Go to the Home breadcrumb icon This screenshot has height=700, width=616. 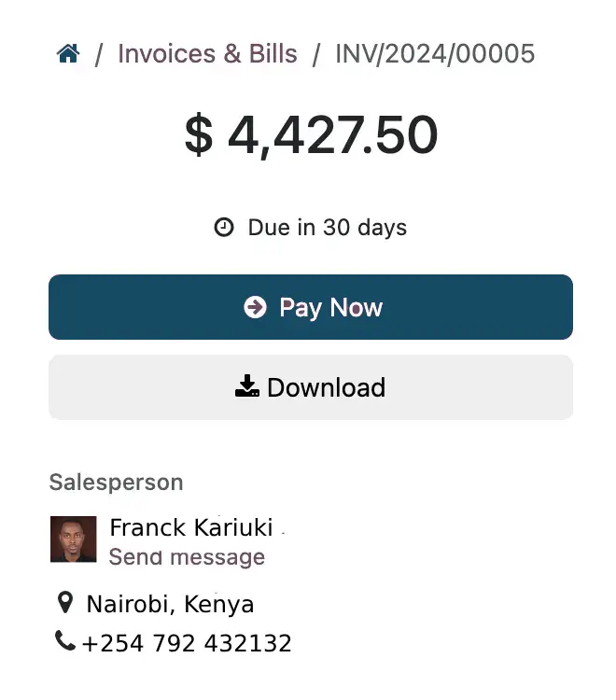point(68,54)
